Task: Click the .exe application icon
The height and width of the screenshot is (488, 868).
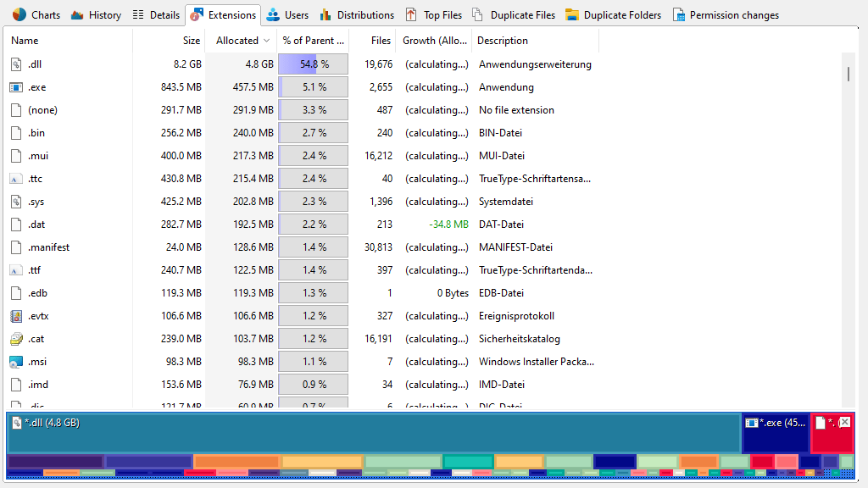Action: 15,87
